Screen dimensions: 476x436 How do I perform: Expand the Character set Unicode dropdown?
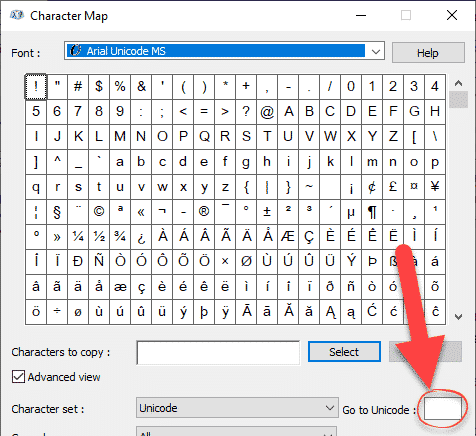[x=237, y=408]
